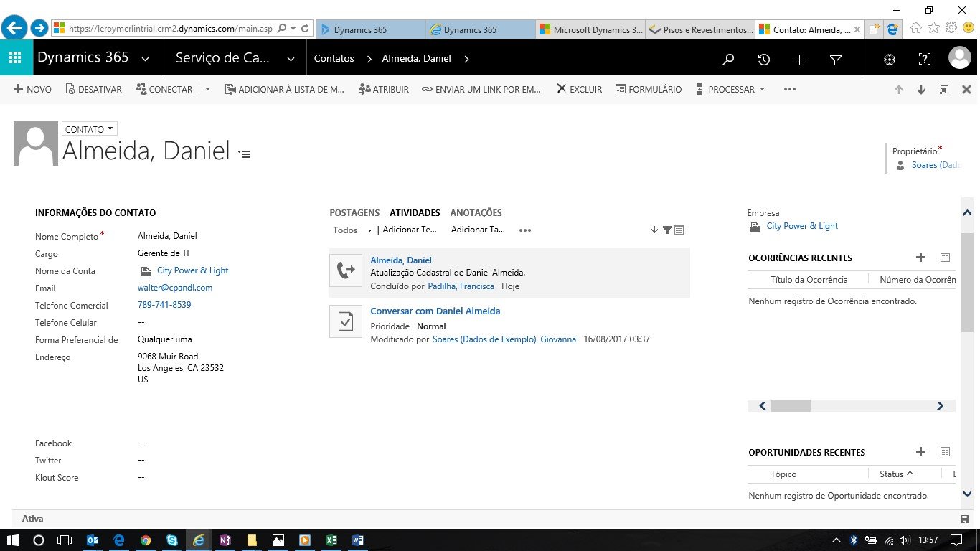Click the activities list view icon
980x551 pixels.
679,230
